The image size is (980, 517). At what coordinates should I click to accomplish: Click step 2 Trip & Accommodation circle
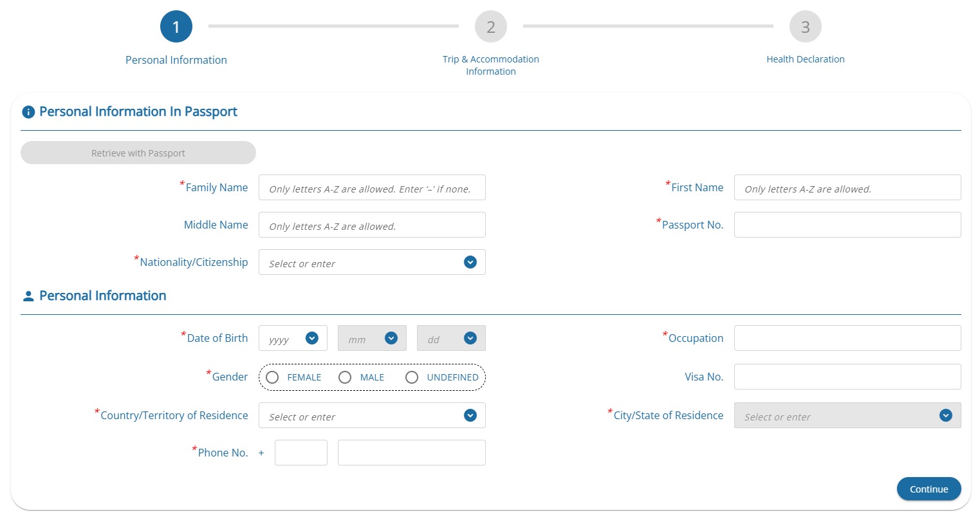(x=491, y=27)
